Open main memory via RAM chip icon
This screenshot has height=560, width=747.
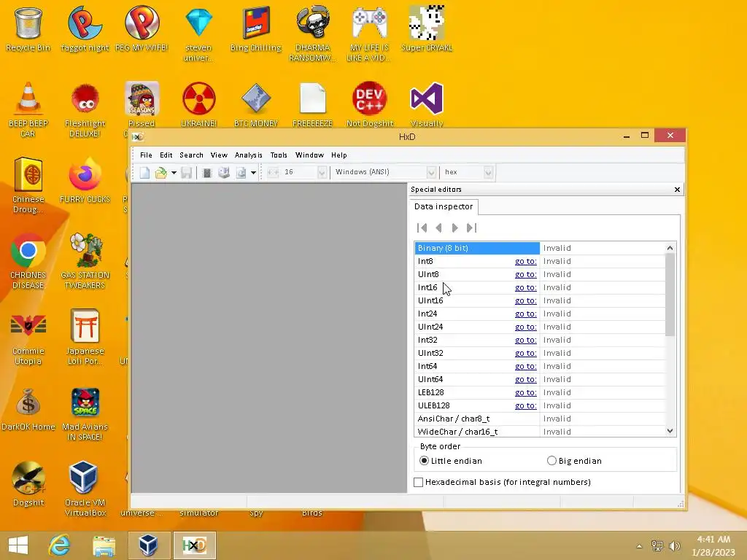(x=206, y=172)
